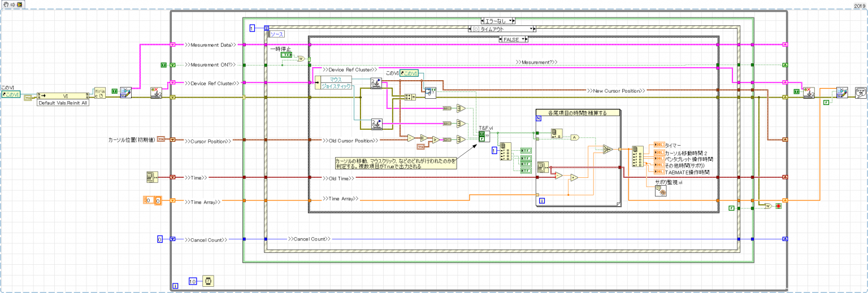
Task: Click the for loop N count terminal
Action: [537, 119]
